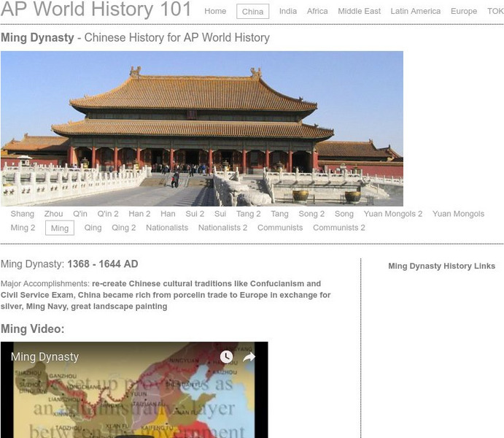The height and width of the screenshot is (438, 504).
Task: Go to the Q'in dynasty link
Action: (80, 214)
